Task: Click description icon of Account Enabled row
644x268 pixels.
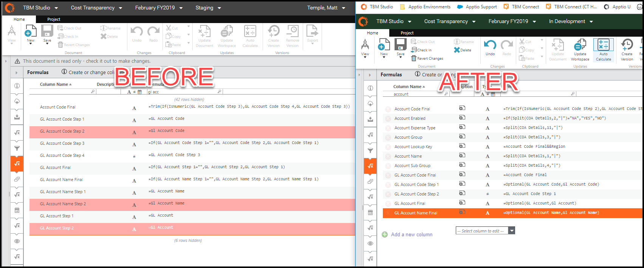Action: (462, 118)
